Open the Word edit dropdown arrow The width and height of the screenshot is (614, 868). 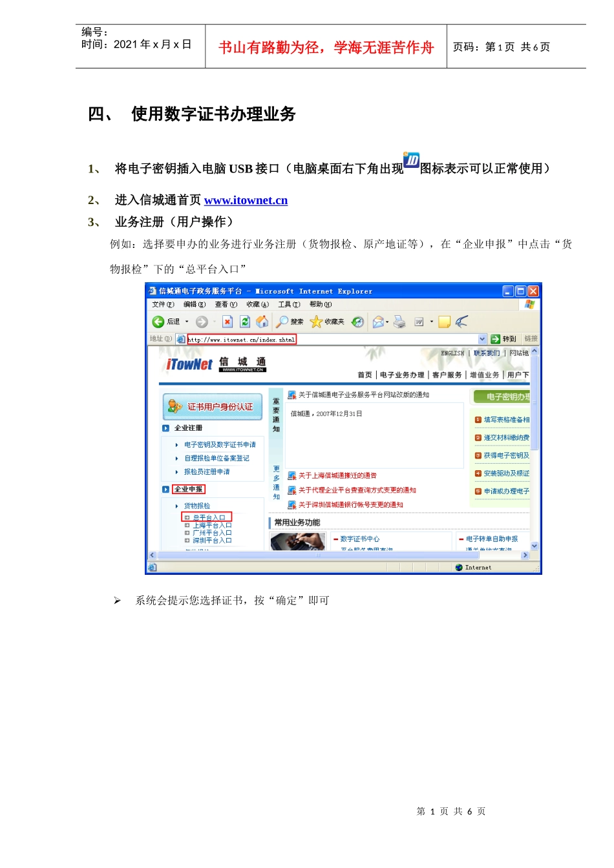[432, 322]
